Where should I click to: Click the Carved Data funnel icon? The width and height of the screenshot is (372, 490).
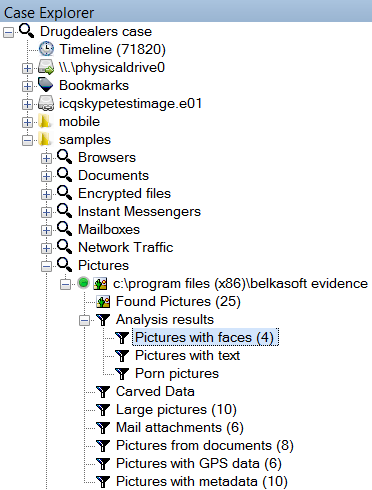click(x=103, y=392)
